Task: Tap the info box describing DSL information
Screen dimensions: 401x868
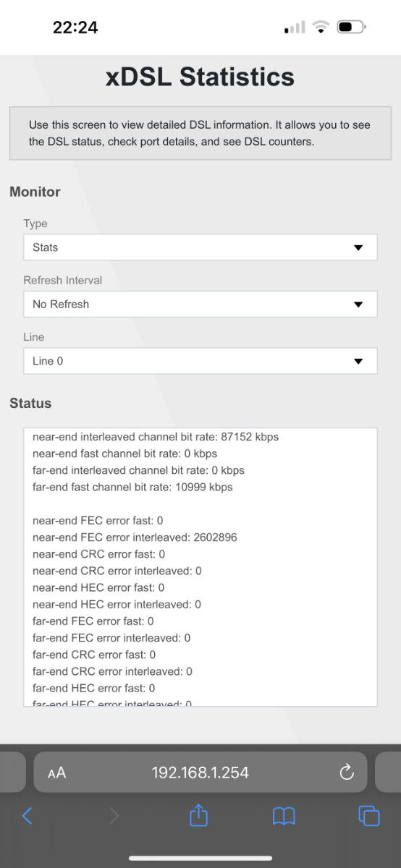Action: (x=200, y=133)
